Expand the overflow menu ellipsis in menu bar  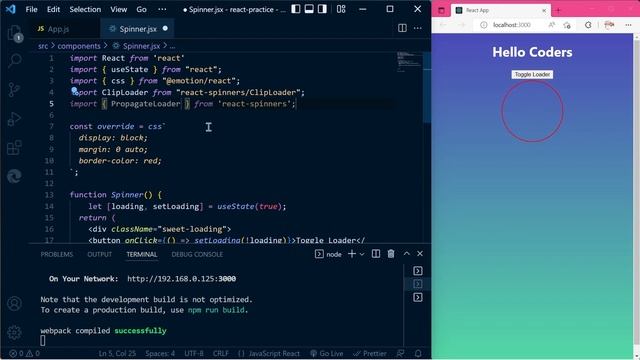(162, 9)
